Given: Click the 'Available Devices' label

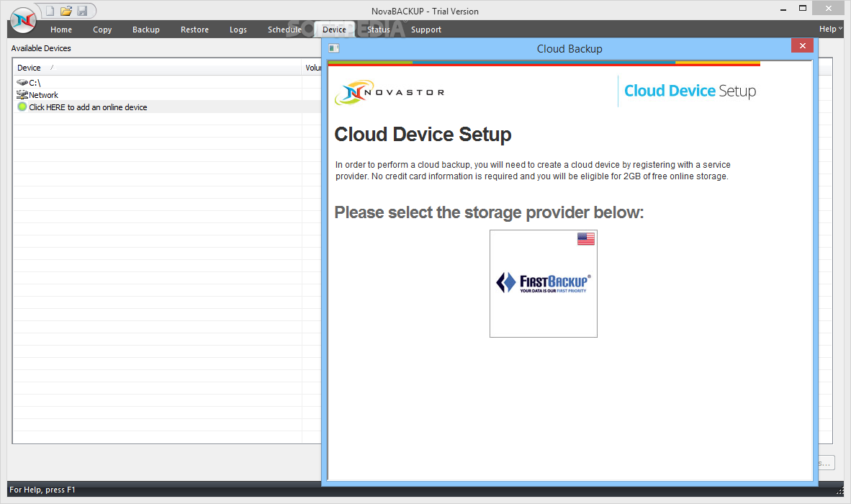Looking at the screenshot, I should click(x=41, y=48).
